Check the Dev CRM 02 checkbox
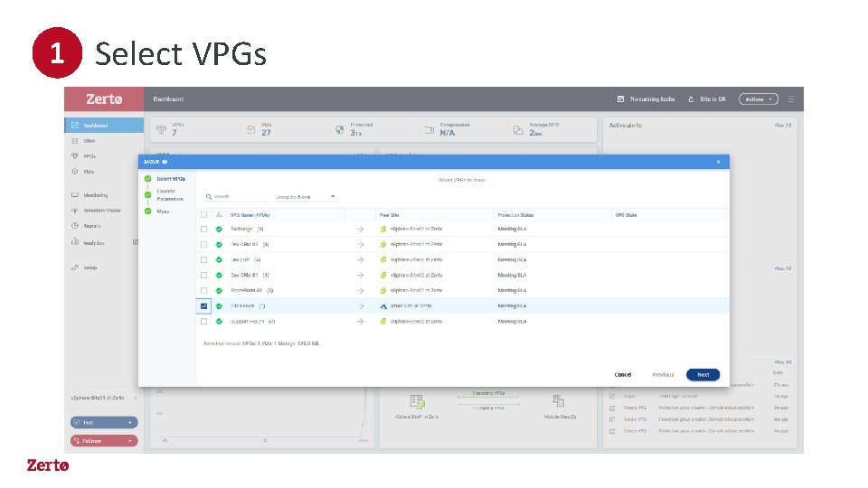Screen dimensions: 868x488 tap(203, 245)
